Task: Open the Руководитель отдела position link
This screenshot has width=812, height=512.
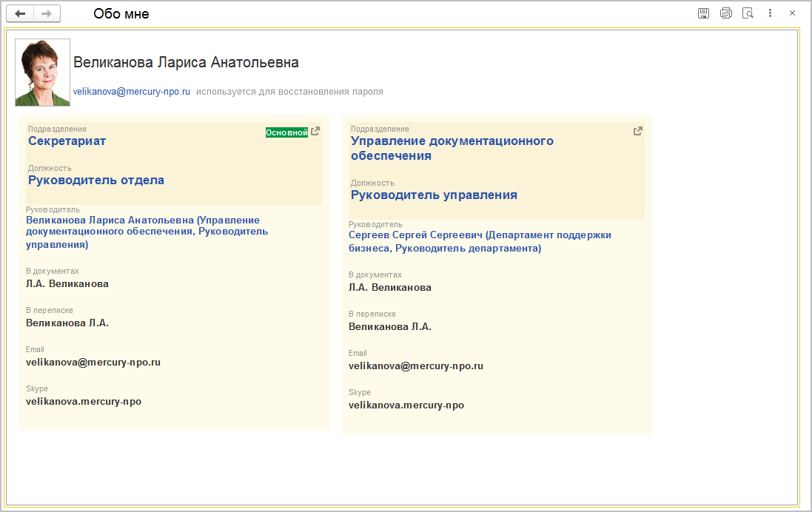Action: coord(96,181)
